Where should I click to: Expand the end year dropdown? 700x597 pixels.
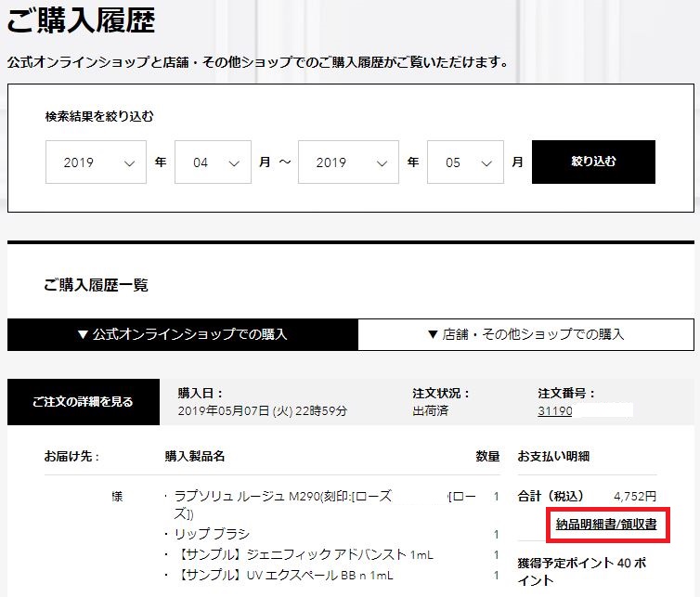coord(348,162)
